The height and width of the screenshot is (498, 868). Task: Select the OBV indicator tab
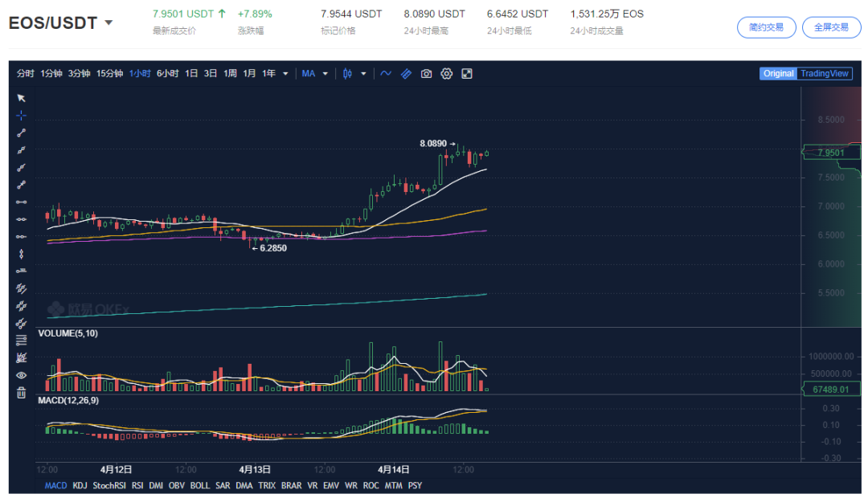point(177,485)
